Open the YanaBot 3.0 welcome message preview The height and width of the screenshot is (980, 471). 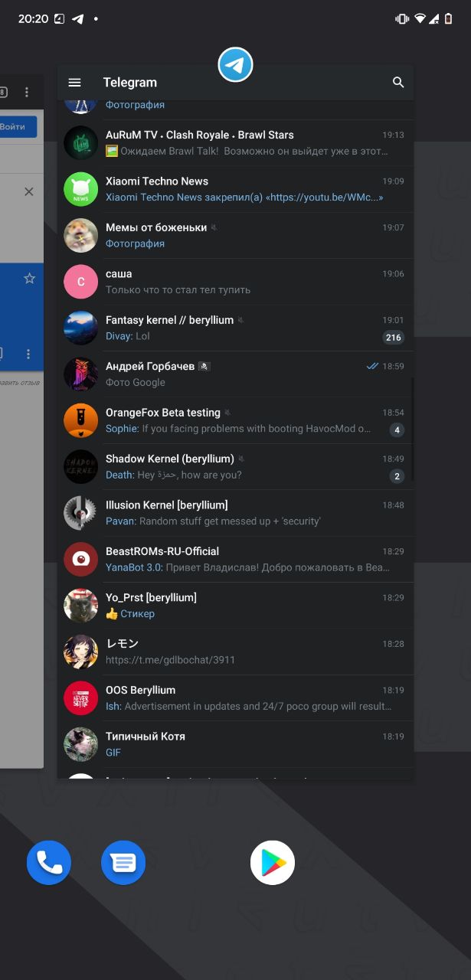tap(247, 568)
